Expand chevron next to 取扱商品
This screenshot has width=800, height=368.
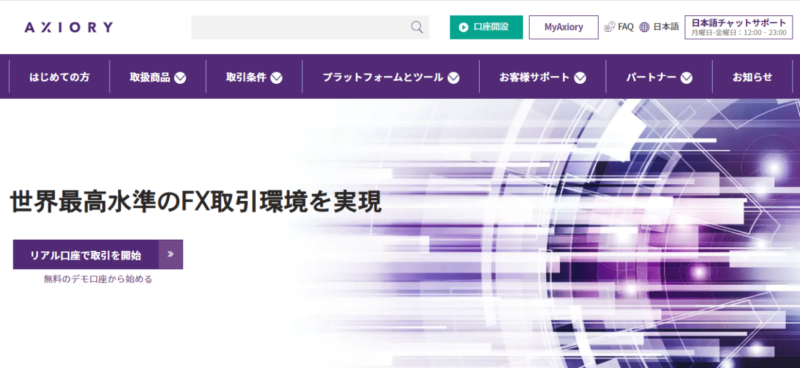[x=180, y=78]
